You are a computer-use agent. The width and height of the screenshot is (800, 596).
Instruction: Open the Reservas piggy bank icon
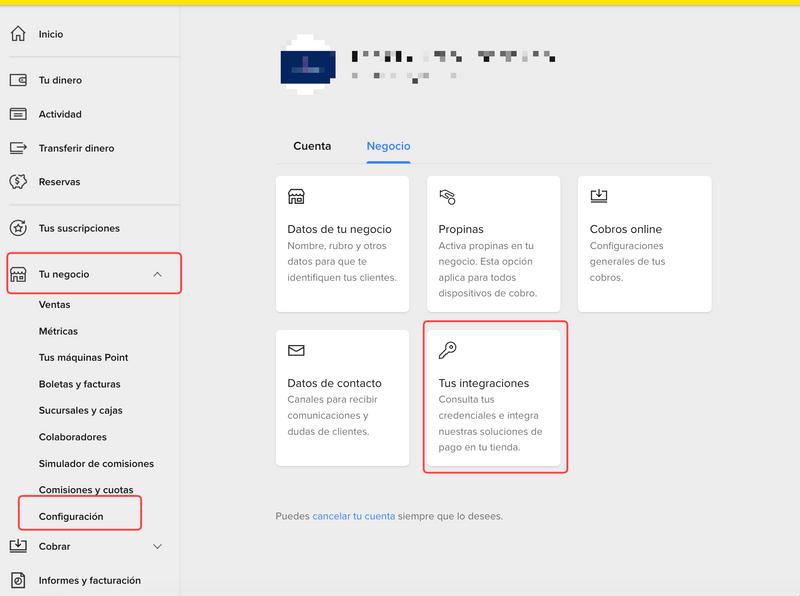pos(17,182)
